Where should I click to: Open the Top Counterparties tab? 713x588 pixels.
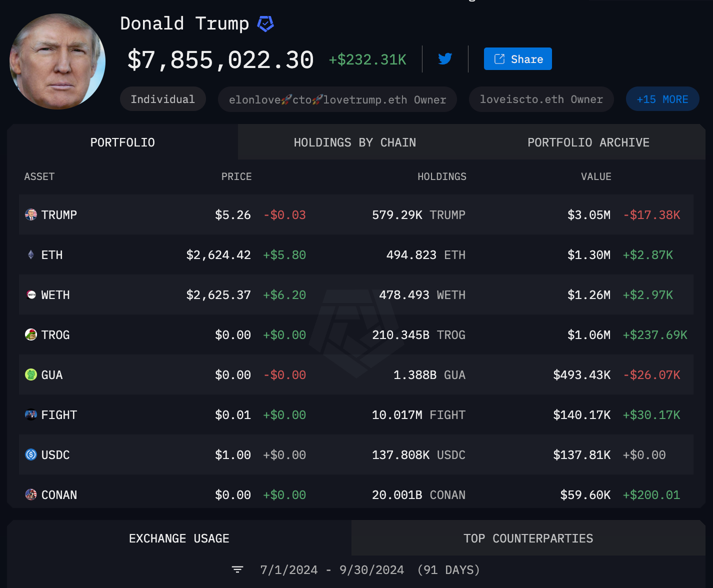528,538
